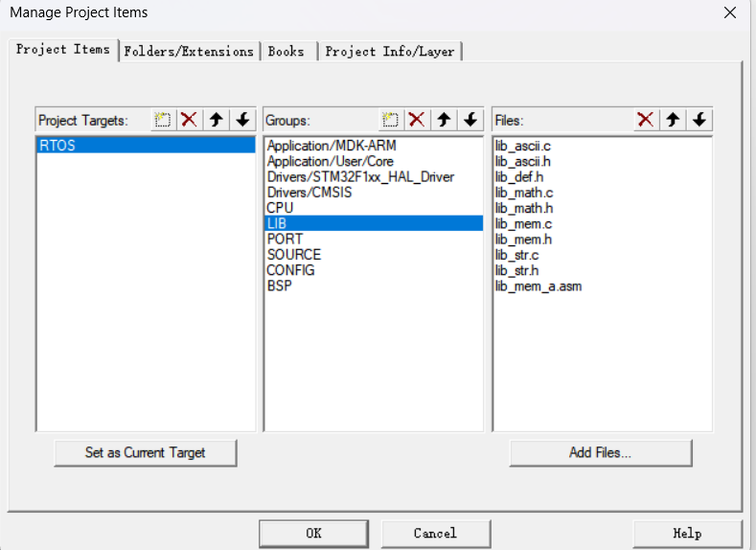This screenshot has height=550, width=756.
Task: Select the PORT group
Action: tap(374, 240)
